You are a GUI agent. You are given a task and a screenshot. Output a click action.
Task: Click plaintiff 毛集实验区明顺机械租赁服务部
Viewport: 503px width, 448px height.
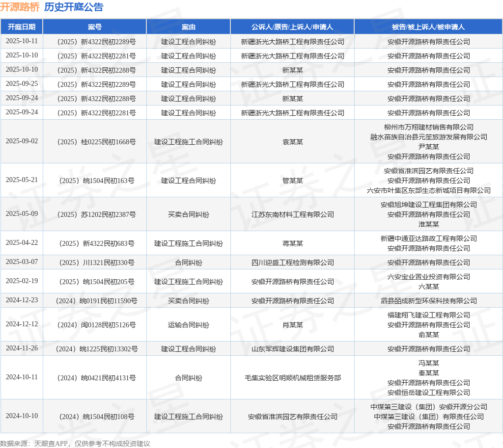pyautogui.click(x=292, y=378)
